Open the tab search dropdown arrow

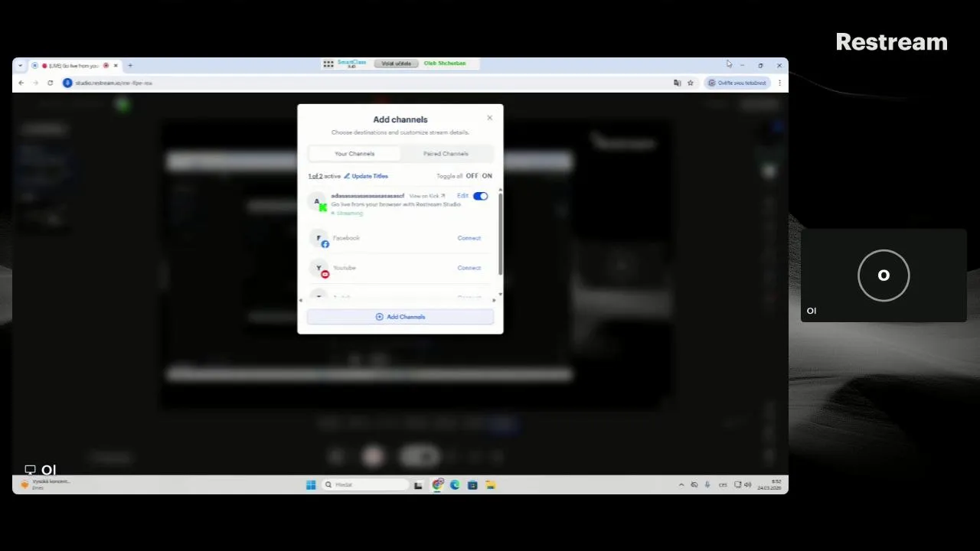[x=20, y=66]
